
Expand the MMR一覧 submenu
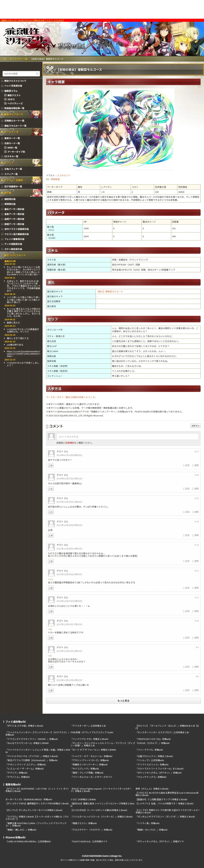[5, 148]
